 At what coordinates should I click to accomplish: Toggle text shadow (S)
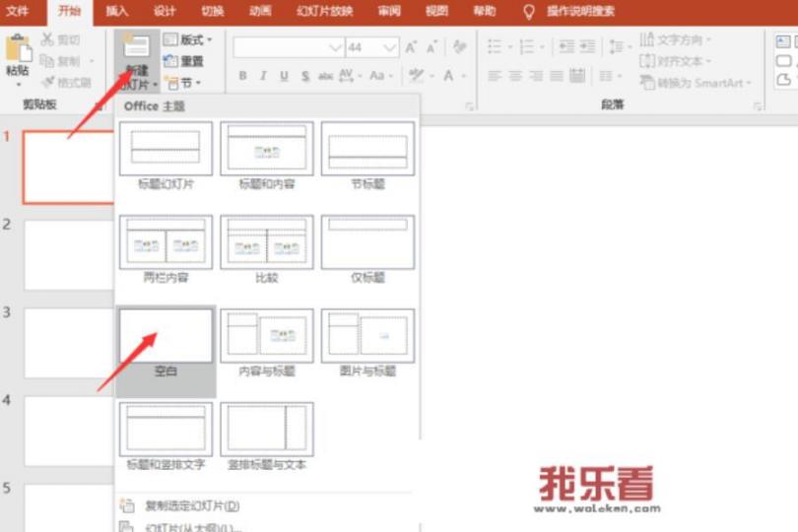305,76
